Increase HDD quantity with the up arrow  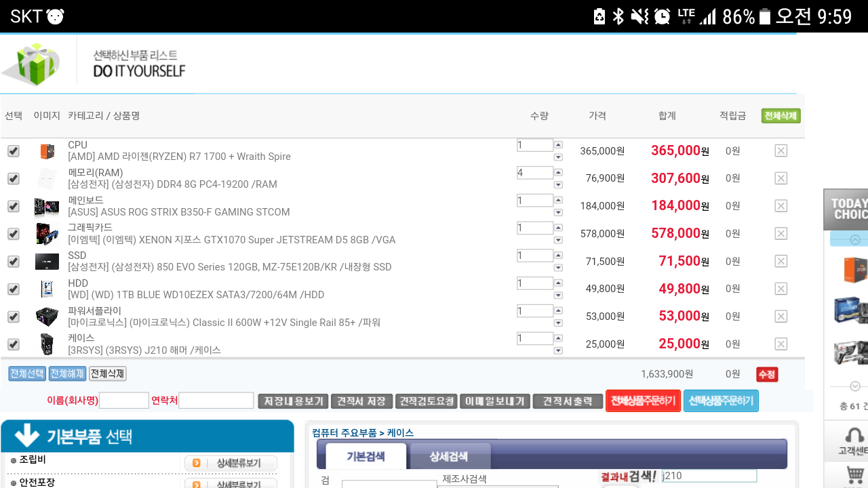coord(558,283)
